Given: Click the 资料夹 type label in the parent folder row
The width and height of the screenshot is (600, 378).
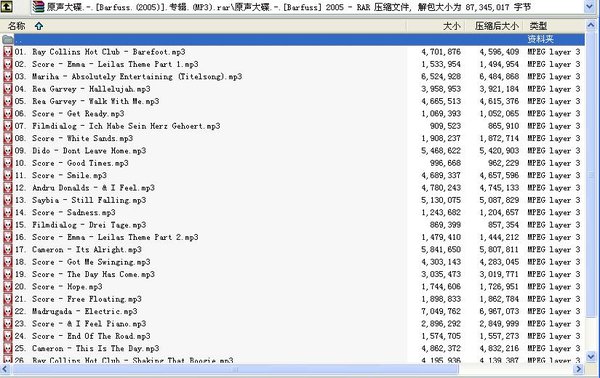Looking at the screenshot, I should point(540,39).
